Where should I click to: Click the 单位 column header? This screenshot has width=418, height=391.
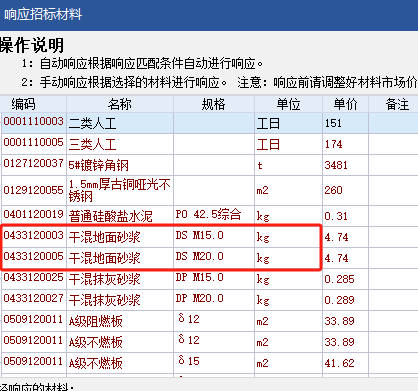click(x=288, y=104)
